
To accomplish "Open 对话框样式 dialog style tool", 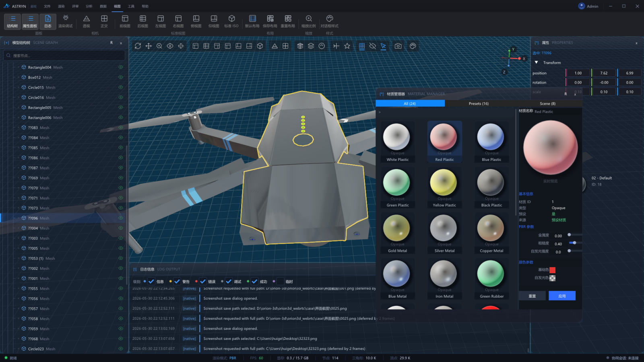I will [330, 21].
